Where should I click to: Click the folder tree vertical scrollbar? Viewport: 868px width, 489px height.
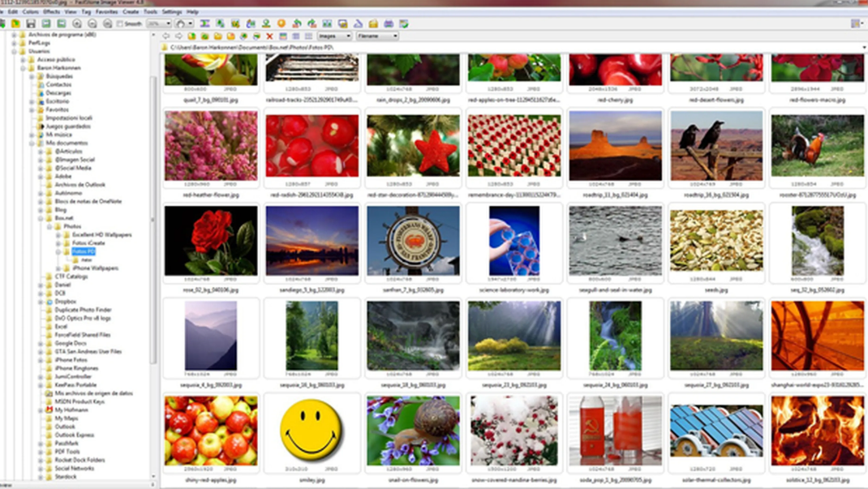155,243
